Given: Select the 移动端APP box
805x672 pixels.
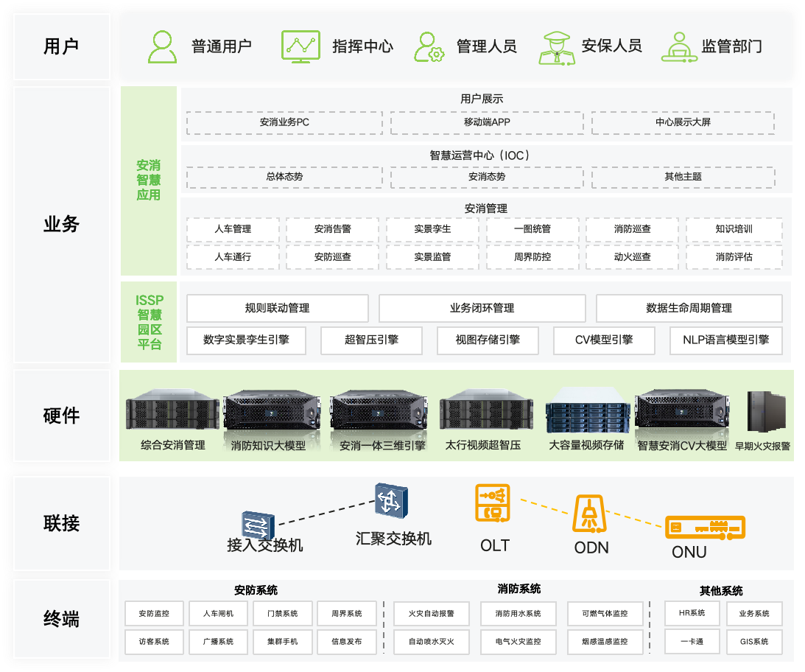Looking at the screenshot, I should [487, 123].
